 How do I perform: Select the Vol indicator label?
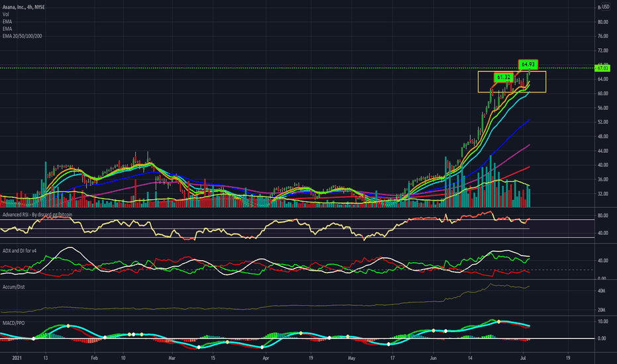pos(5,14)
